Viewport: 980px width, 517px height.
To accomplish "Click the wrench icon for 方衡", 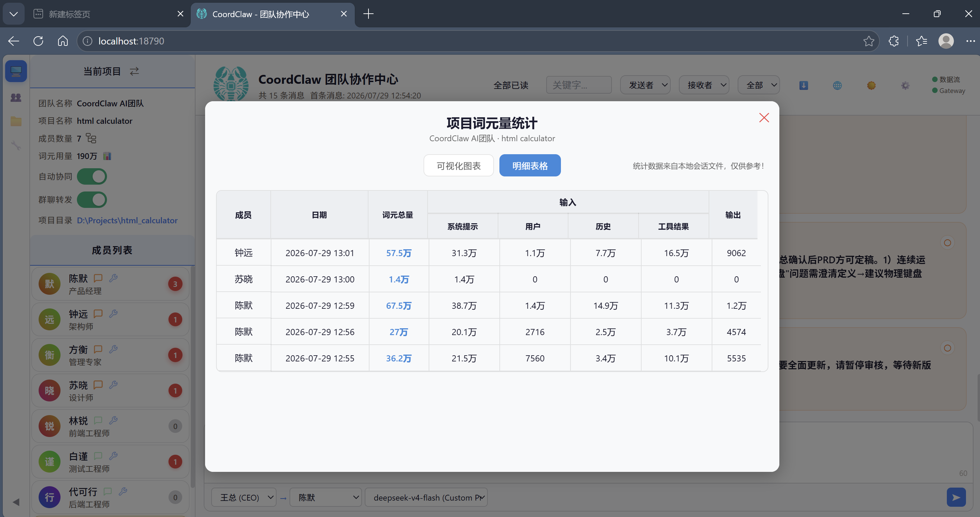I will (113, 349).
